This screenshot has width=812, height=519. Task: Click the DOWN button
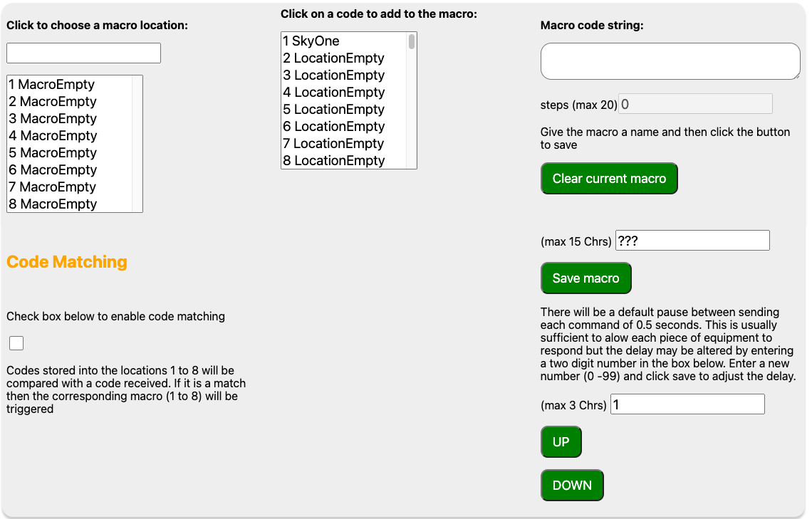[572, 486]
